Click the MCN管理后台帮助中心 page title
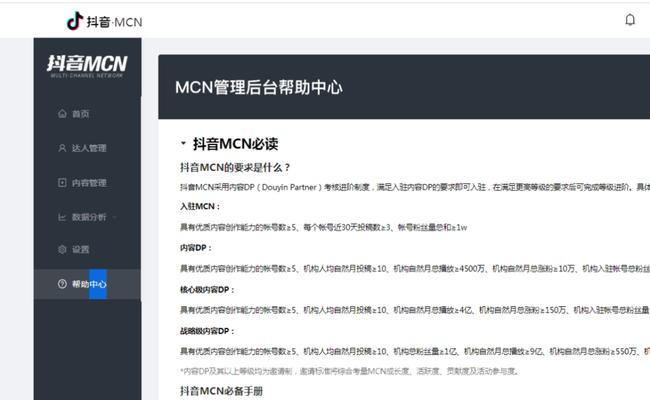 (x=259, y=87)
